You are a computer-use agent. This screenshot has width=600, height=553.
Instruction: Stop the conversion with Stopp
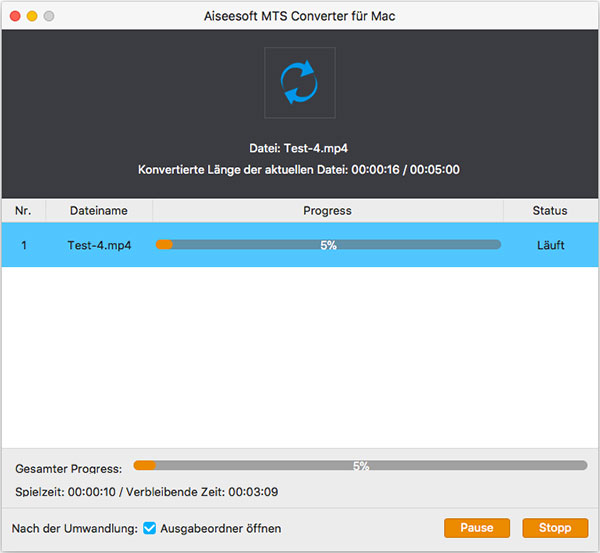tap(555, 528)
